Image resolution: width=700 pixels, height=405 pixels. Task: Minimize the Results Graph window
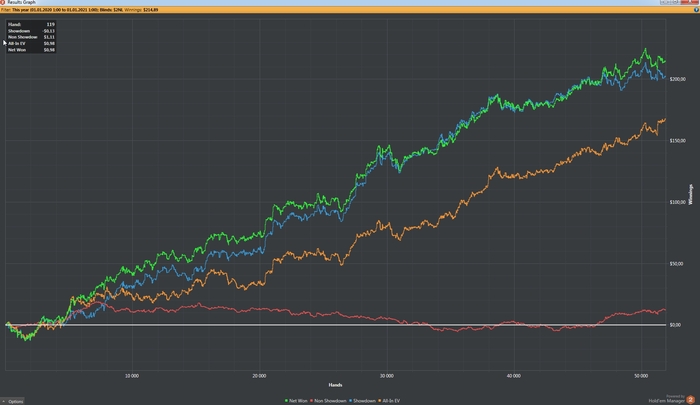point(665,2)
